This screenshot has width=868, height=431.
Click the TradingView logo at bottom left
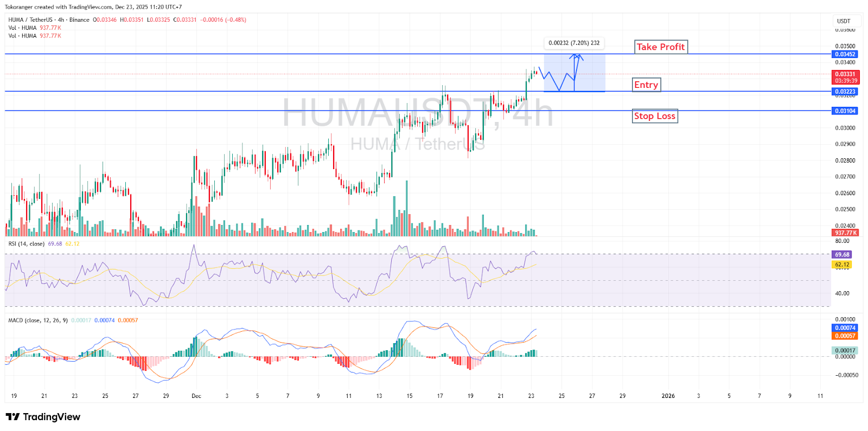tap(43, 416)
